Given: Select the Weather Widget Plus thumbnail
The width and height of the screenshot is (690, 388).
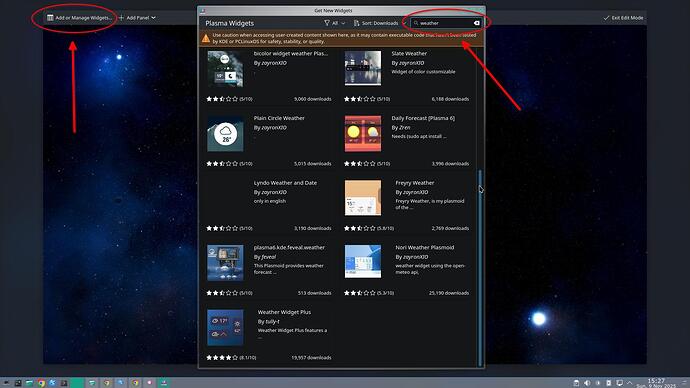Looking at the screenshot, I should pos(225,327).
